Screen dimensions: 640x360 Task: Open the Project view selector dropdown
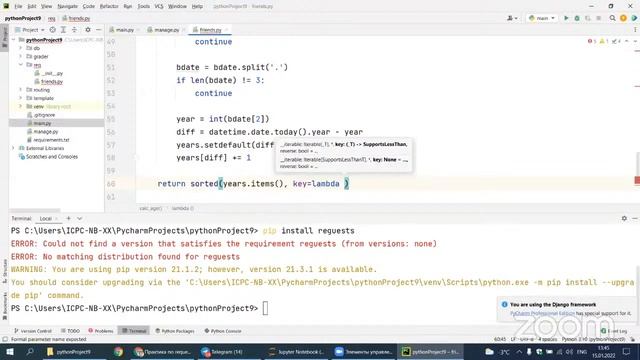[x=30, y=30]
